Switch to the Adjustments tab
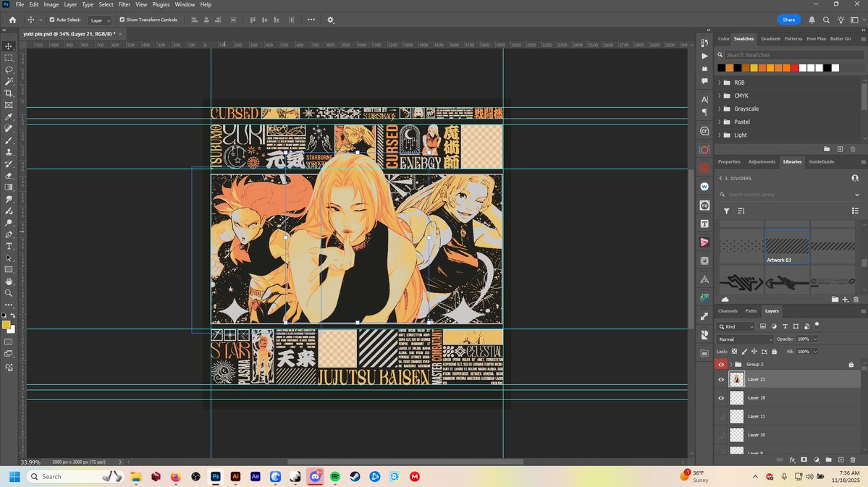Viewport: 868px width, 487px height. pos(762,161)
